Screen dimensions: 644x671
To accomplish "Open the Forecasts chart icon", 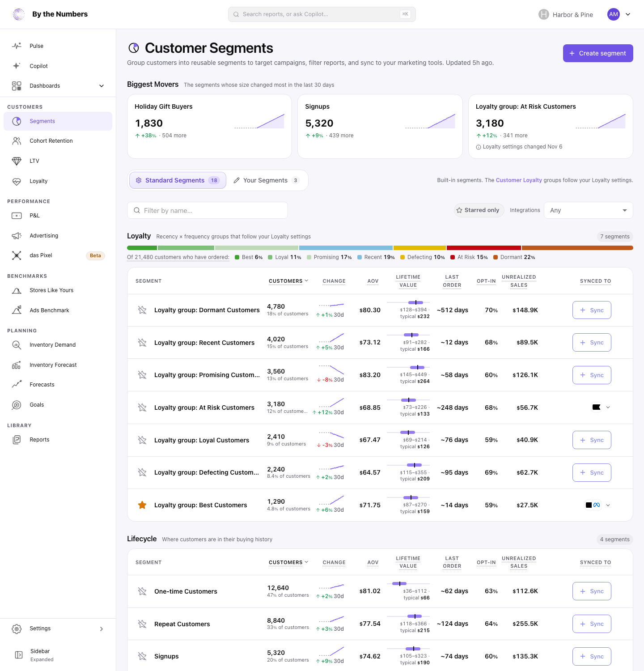I will 17,385.
